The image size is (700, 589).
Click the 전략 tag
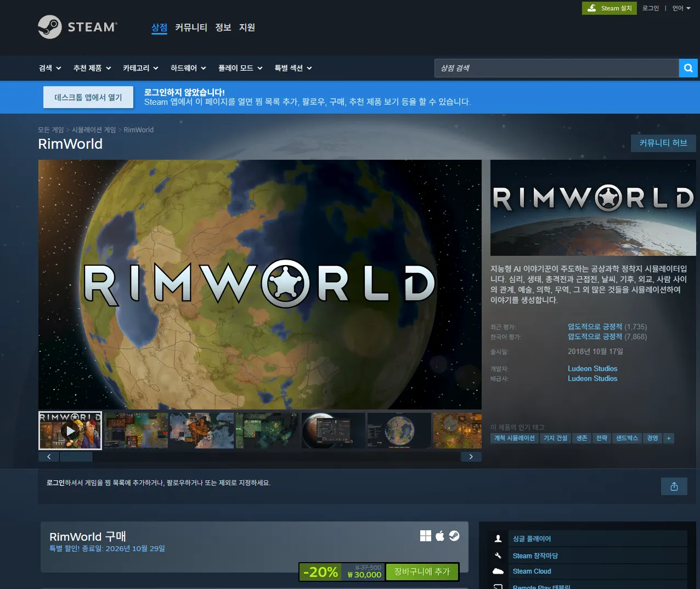pyautogui.click(x=602, y=438)
